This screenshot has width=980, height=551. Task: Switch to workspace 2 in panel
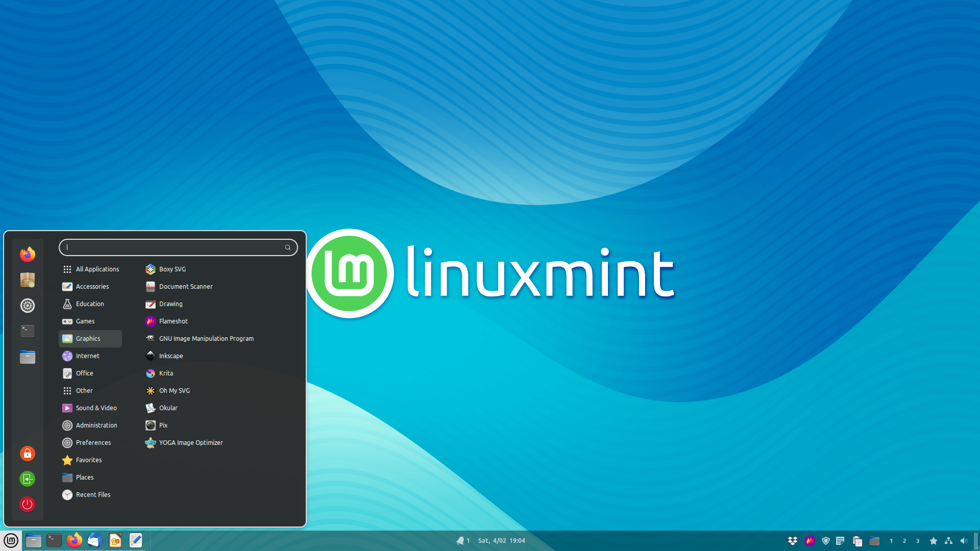904,541
